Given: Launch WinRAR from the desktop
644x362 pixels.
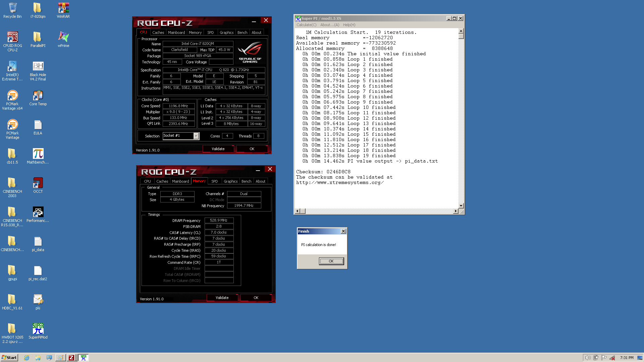Looking at the screenshot, I should [x=63, y=10].
